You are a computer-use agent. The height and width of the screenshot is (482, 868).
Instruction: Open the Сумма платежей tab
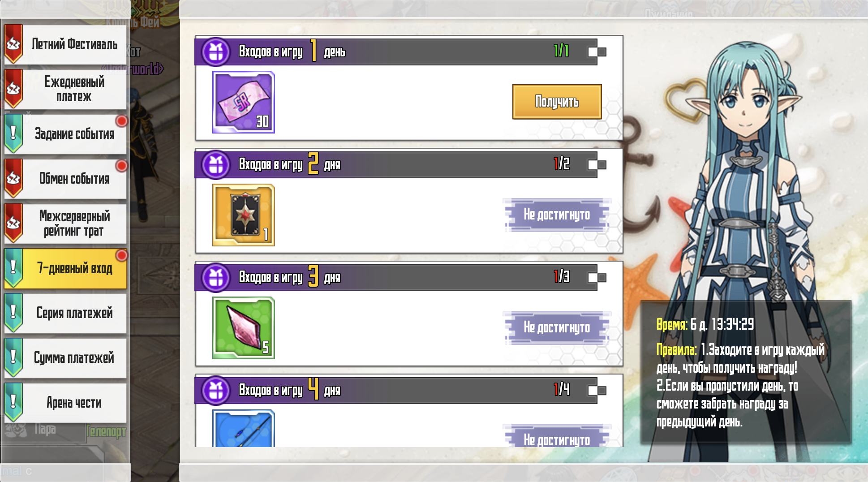(x=65, y=358)
